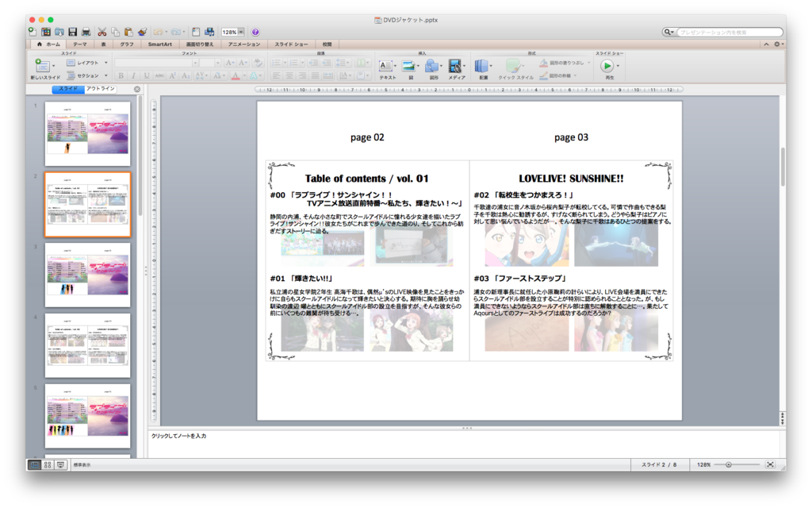The image size is (812, 508).
Task: Switch to the アウトライン outline pane tab
Action: [101, 89]
